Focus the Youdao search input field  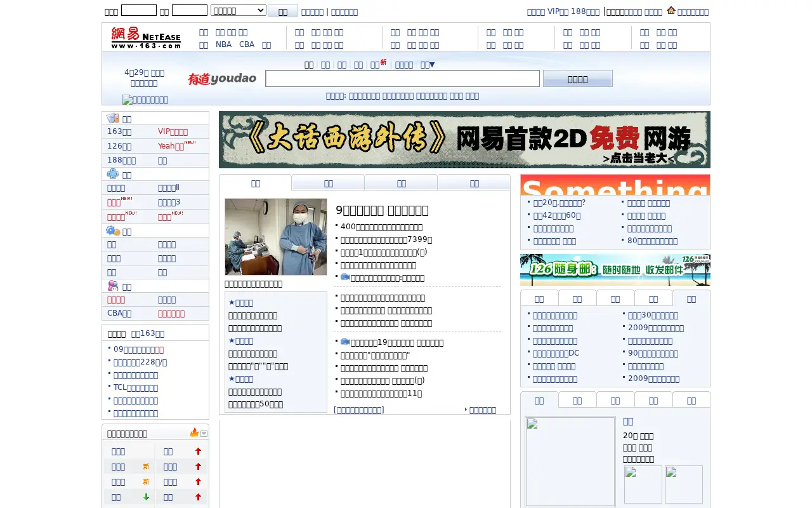point(403,79)
